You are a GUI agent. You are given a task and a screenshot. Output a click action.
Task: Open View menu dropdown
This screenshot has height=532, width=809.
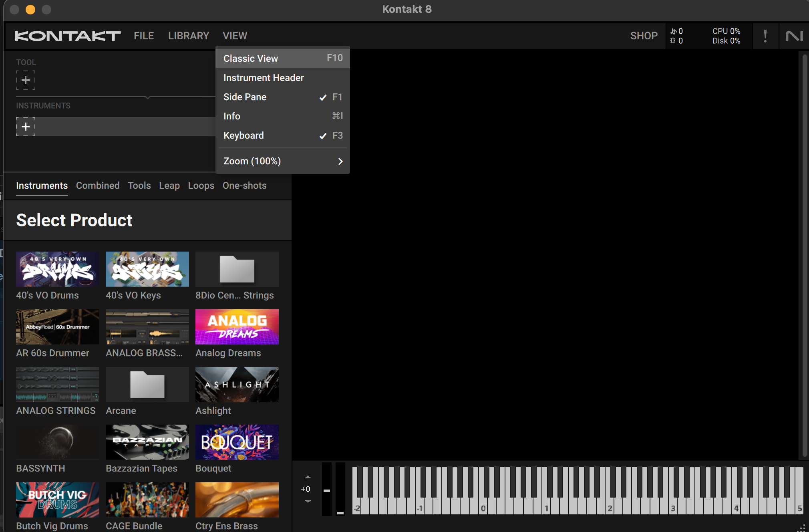(x=234, y=36)
